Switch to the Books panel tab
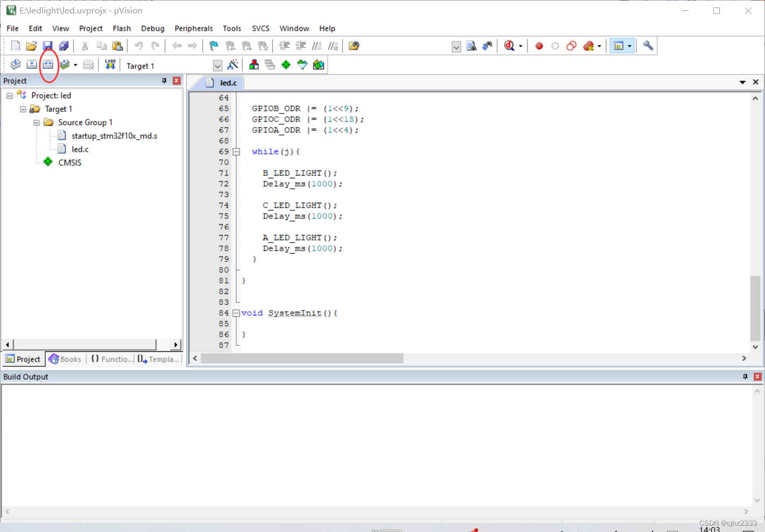Viewport: 765px width, 532px height. [x=65, y=359]
